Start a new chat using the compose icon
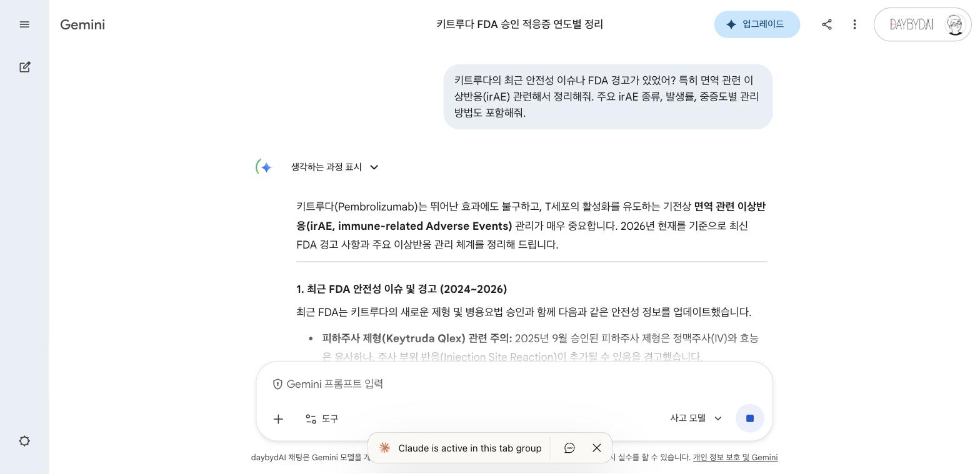This screenshot has width=980, height=474. 24,67
